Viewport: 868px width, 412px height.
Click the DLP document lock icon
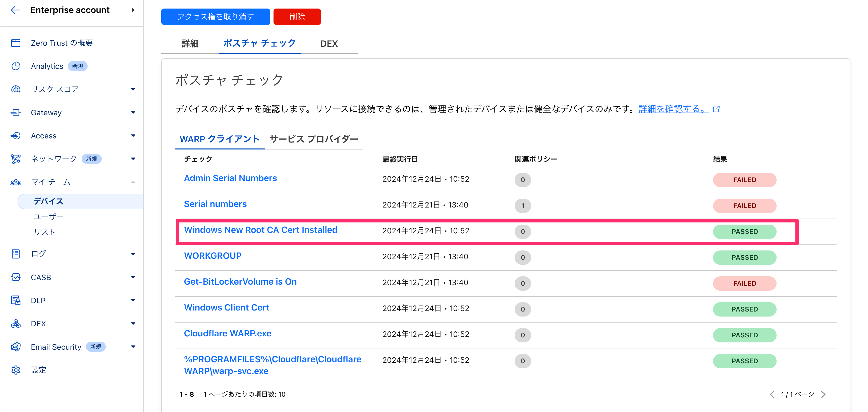16,300
